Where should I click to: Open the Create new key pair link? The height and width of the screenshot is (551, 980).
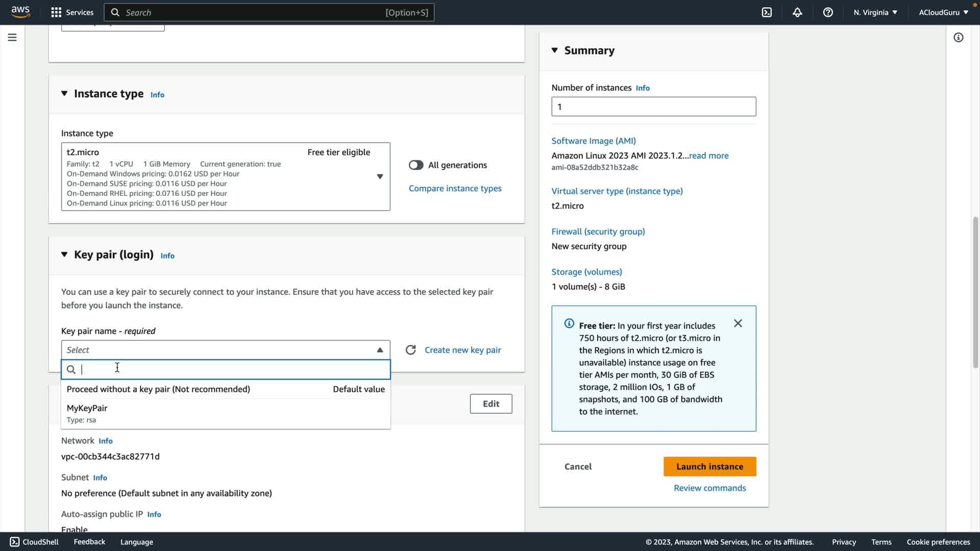pyautogui.click(x=462, y=350)
